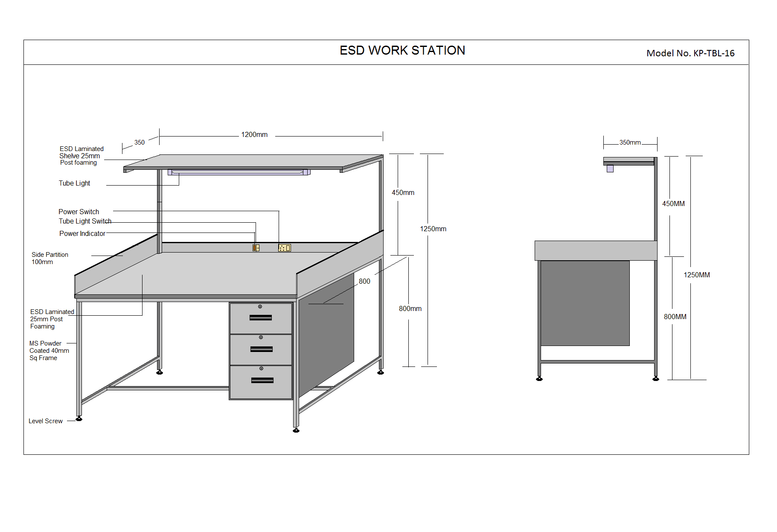Select the "Tube Light" label
This screenshot has width=777, height=532.
(74, 183)
